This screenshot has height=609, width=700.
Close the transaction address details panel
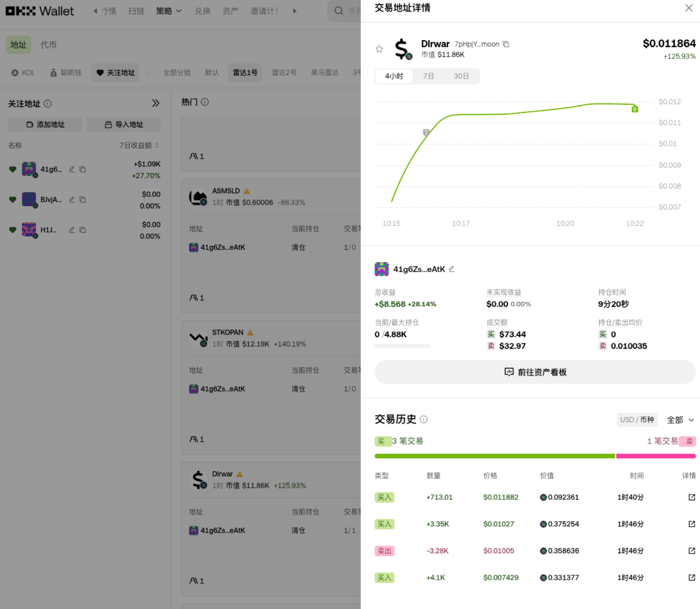coord(689,8)
